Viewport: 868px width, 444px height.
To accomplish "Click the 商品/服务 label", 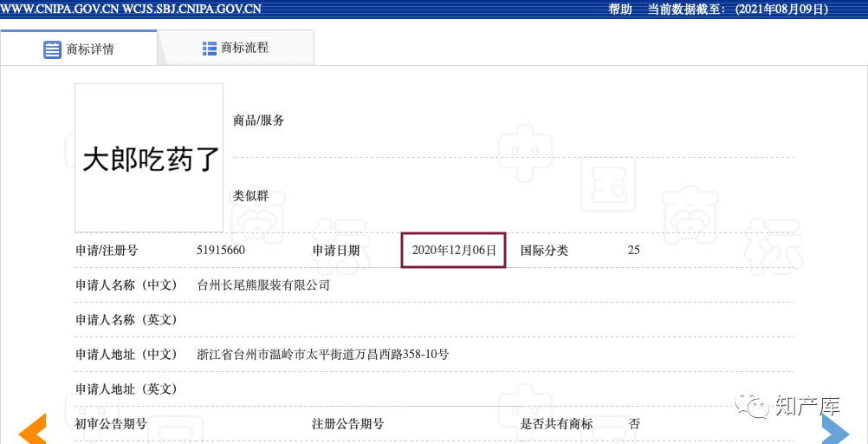I will tap(258, 121).
